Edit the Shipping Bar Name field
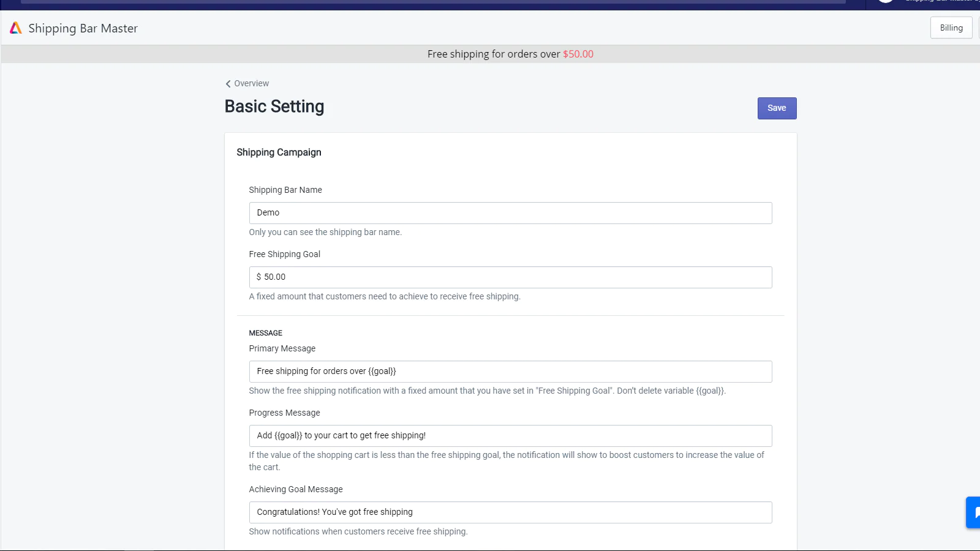Viewport: 980px width, 551px height. pos(510,213)
